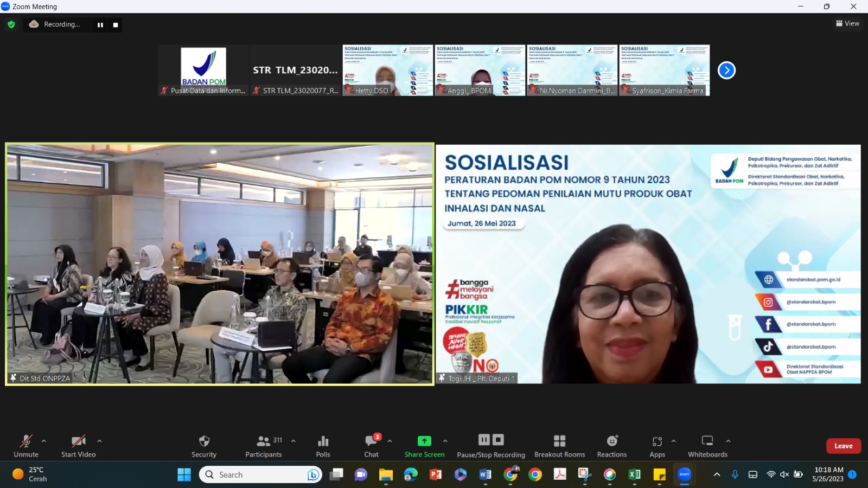Expand audio options arrow beside Unmute
Viewport: 868px width, 488px height.
(x=44, y=441)
